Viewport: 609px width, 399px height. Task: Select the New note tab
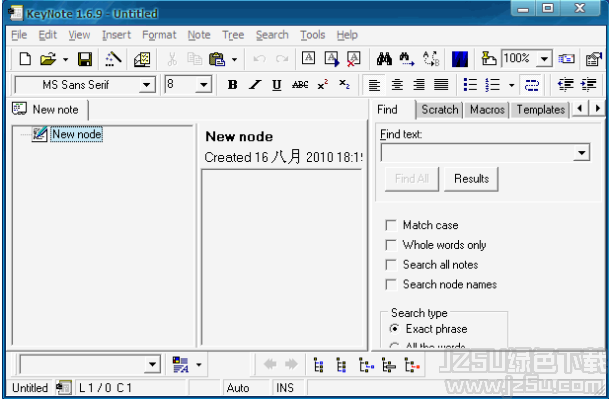pyautogui.click(x=49, y=110)
